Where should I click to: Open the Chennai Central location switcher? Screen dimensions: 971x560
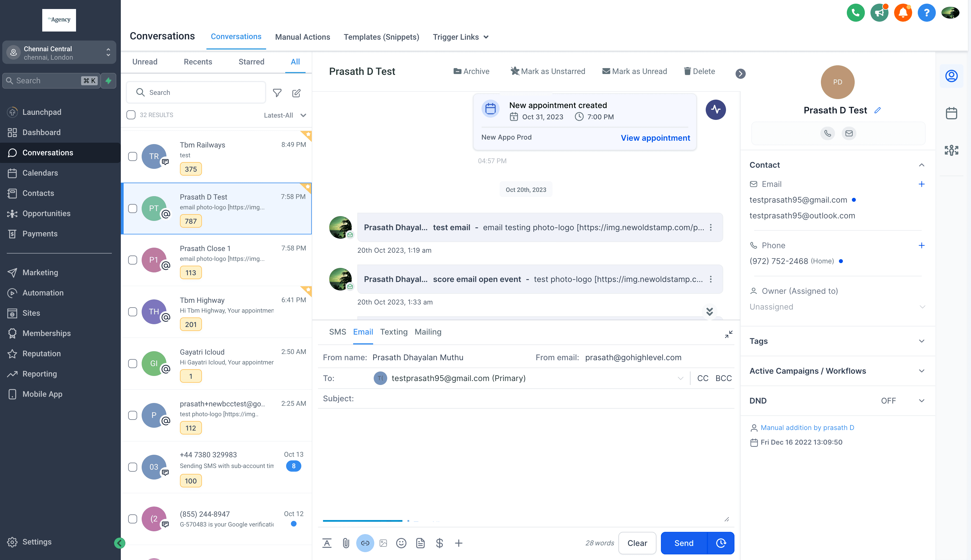[x=59, y=53]
